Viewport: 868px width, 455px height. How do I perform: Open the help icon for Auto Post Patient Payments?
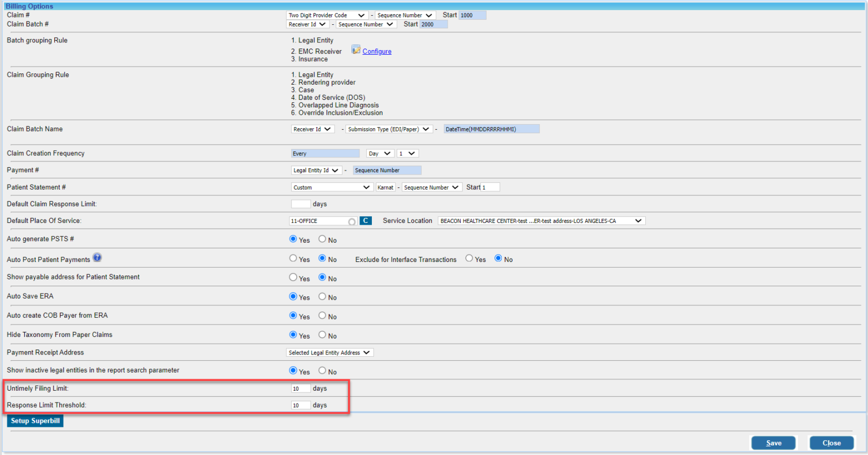click(x=97, y=257)
